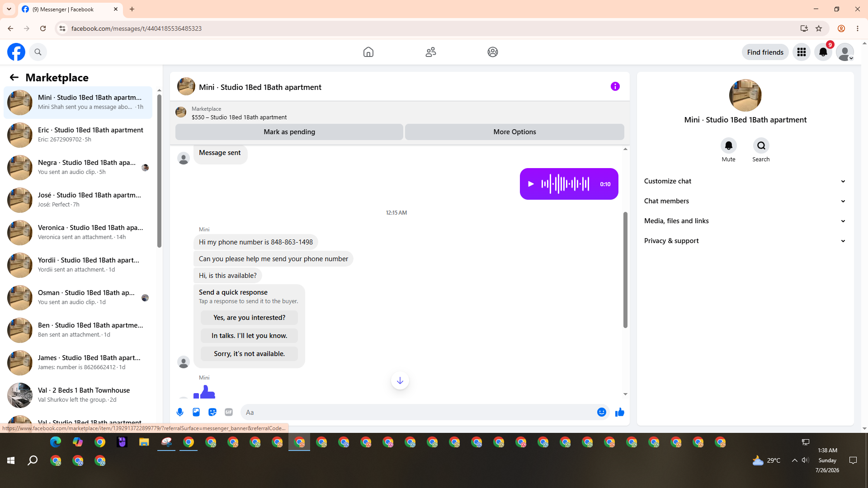Go back from Marketplace chats list
This screenshot has width=868, height=488.
[x=14, y=77]
